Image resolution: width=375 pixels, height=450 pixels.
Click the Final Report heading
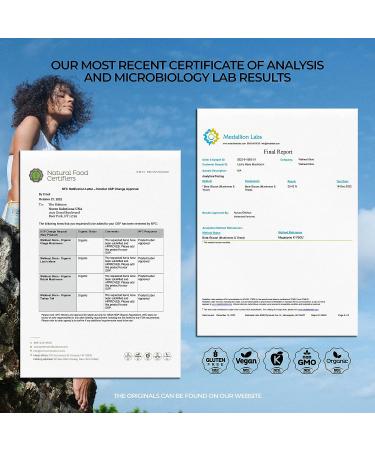[x=278, y=152]
